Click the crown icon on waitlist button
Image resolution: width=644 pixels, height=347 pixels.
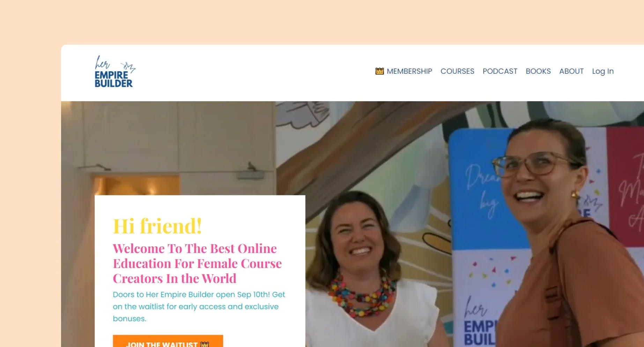[x=205, y=344]
